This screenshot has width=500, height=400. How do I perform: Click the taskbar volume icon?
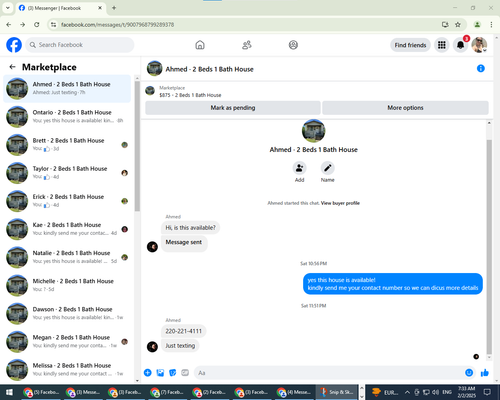pos(435,392)
